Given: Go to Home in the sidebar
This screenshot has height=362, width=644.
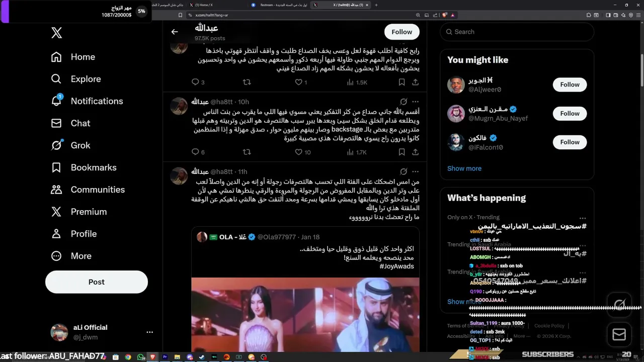Looking at the screenshot, I should point(73,57).
